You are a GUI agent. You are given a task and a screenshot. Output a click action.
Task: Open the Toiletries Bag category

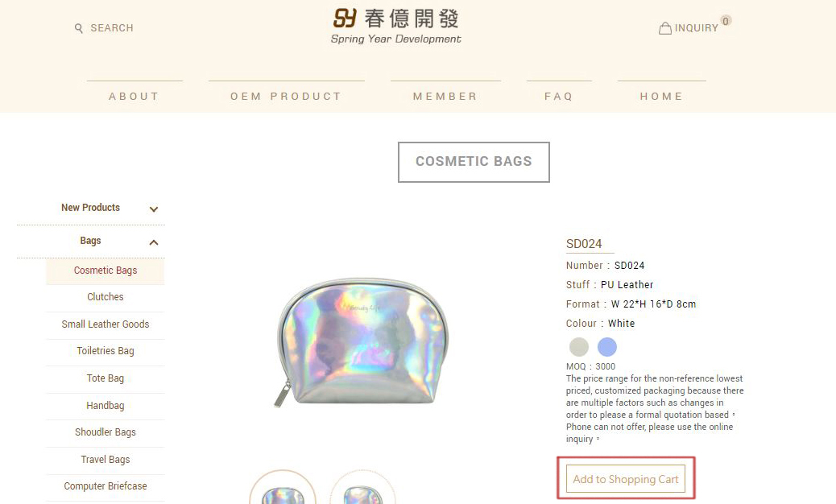click(106, 351)
